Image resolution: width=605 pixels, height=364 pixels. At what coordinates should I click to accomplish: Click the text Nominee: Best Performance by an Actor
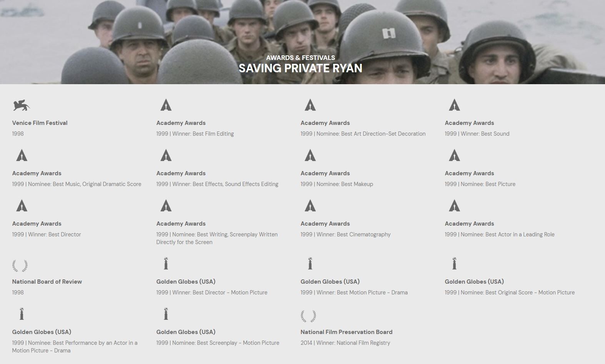pyautogui.click(x=80, y=343)
